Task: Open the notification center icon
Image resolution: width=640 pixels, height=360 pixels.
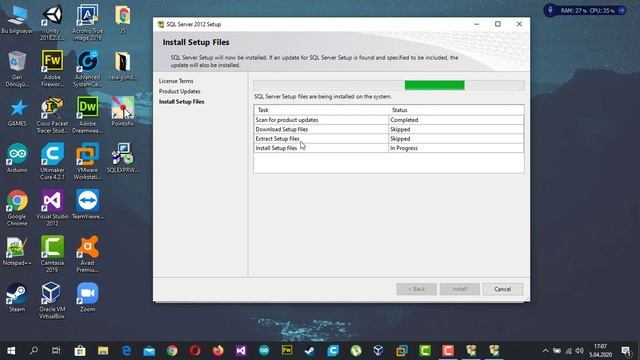Action: tap(627, 351)
